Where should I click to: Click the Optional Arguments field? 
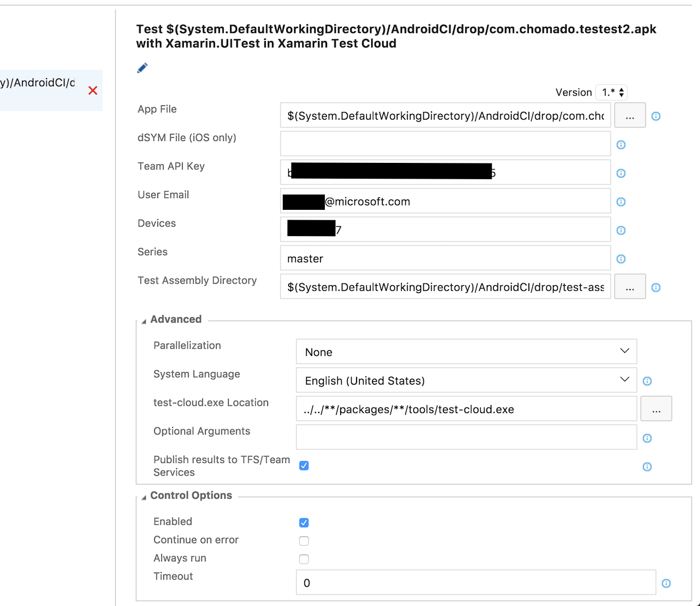pos(466,437)
